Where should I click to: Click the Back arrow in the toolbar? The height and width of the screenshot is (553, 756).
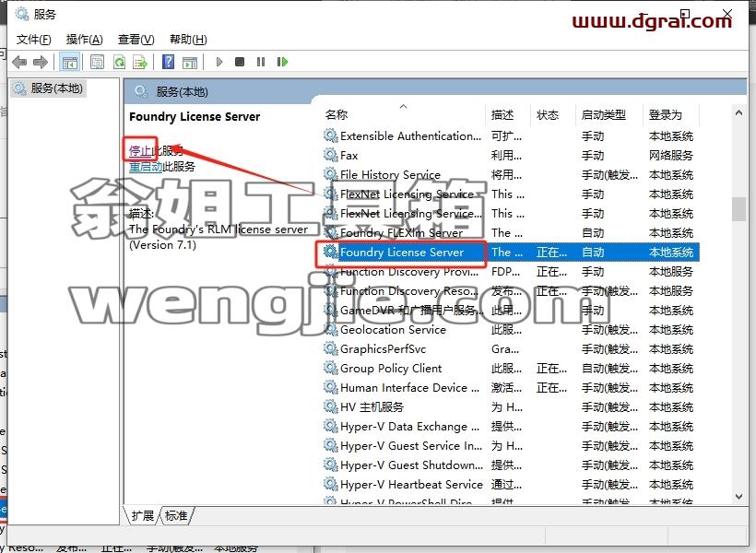(x=19, y=62)
